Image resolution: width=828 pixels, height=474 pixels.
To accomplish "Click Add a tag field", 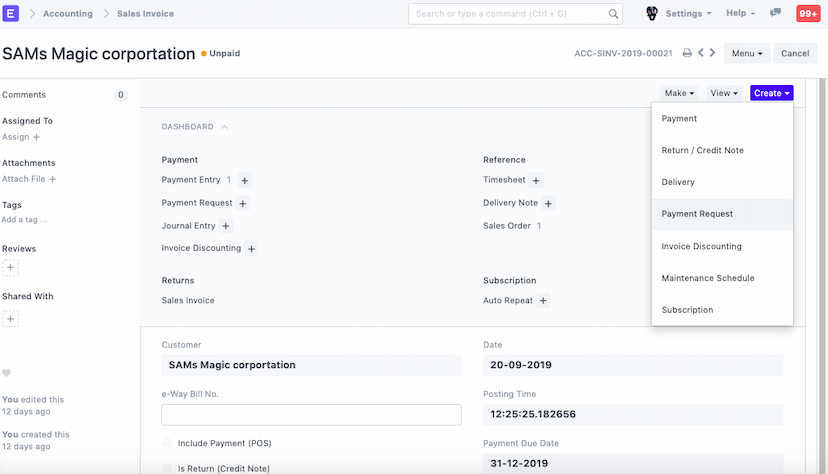I will coord(24,220).
